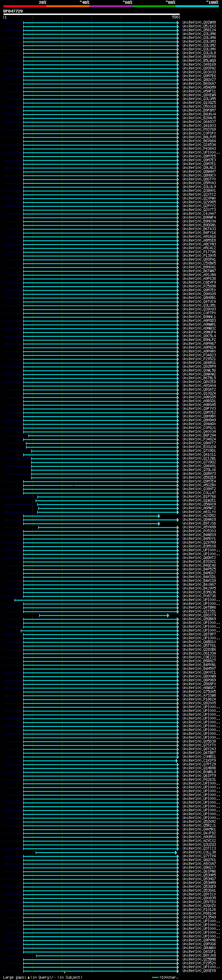Open hit UniRef100_Q9ZWH9
Screen dimensions: 222x980
pos(199,23)
